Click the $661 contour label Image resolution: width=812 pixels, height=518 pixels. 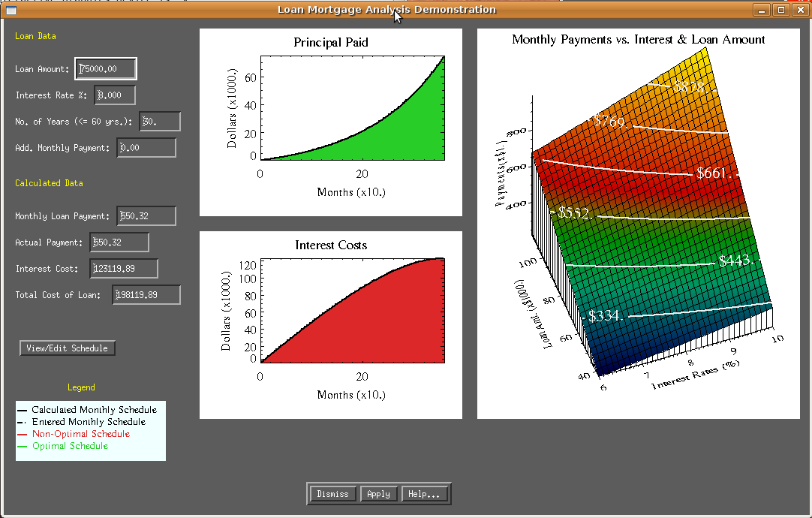pyautogui.click(x=713, y=173)
